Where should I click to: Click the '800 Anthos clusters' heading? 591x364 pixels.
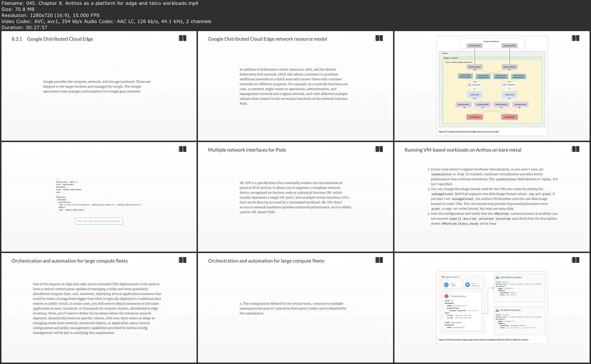(511, 277)
